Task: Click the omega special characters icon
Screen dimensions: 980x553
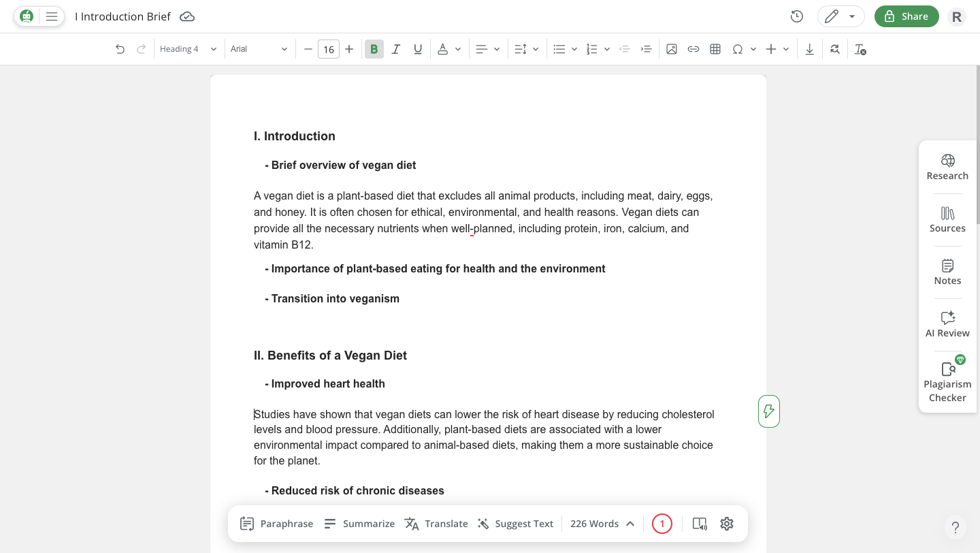Action: click(737, 49)
